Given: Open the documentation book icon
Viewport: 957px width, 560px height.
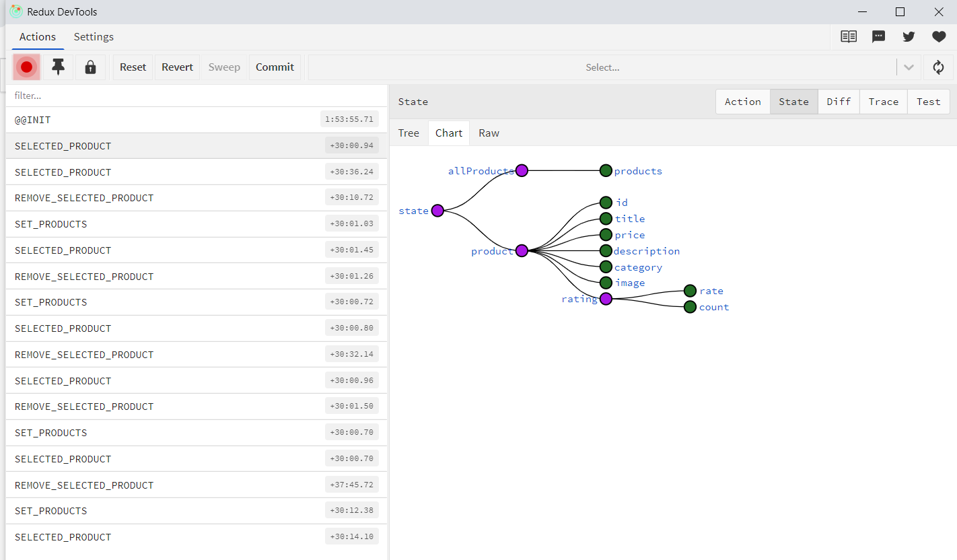Looking at the screenshot, I should click(x=849, y=36).
